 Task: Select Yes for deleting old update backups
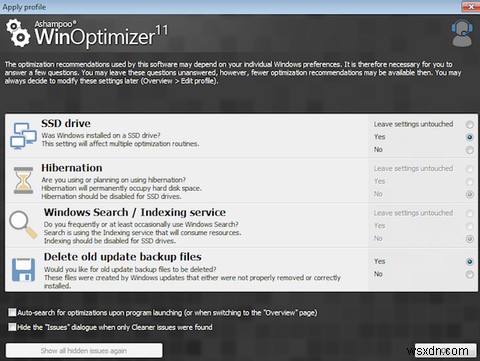click(x=470, y=262)
